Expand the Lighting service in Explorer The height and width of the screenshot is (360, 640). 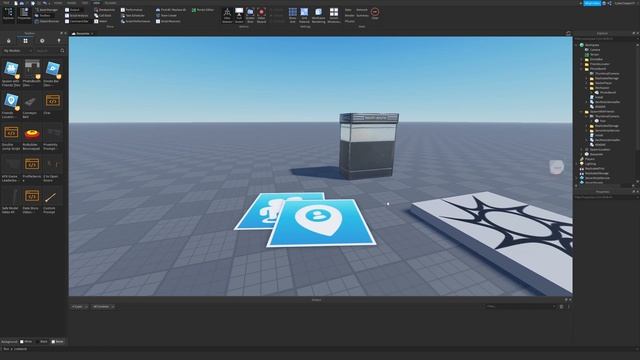[576, 164]
